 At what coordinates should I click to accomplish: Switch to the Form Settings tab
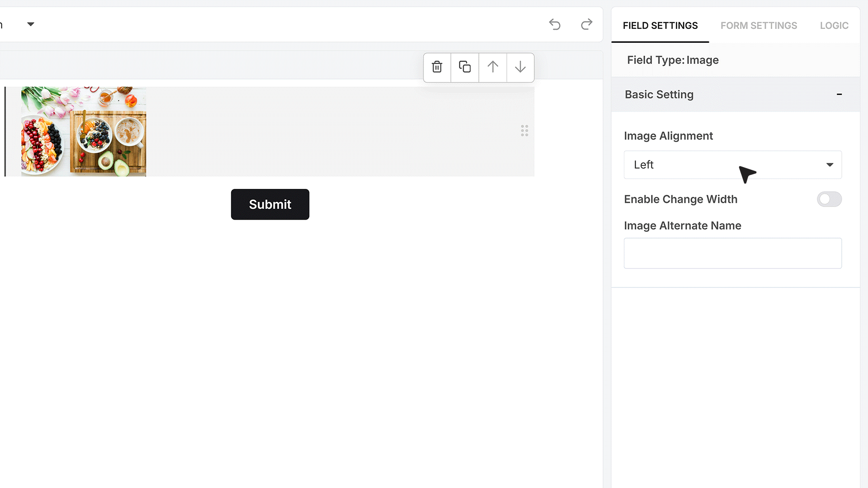(759, 26)
